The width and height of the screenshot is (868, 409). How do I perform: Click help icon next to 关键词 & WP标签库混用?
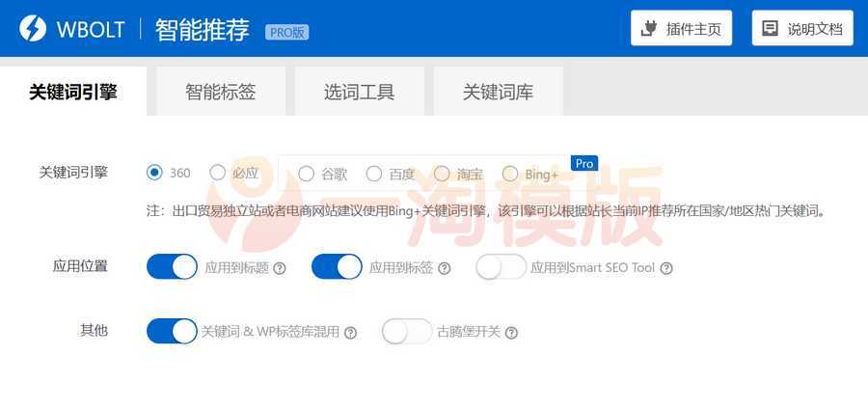pos(350,333)
